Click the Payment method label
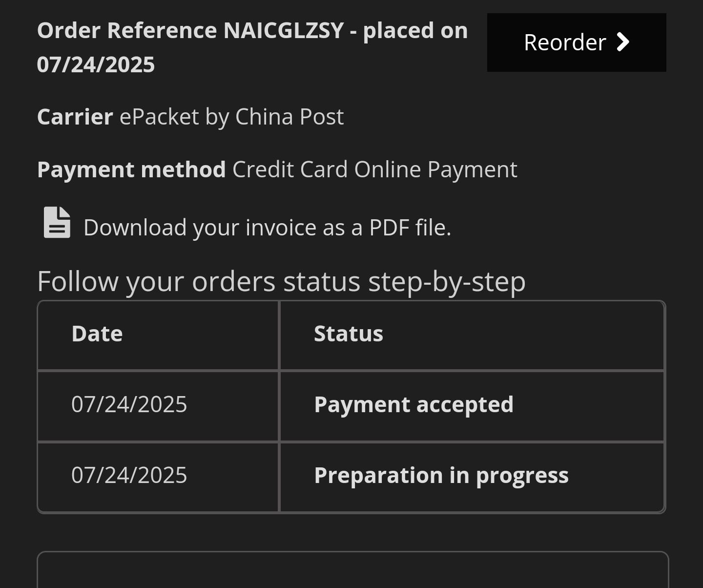 point(131,169)
